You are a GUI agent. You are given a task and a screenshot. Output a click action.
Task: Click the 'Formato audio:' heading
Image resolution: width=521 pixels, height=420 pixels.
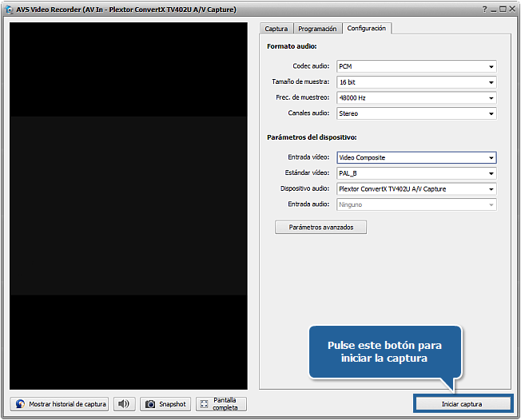pos(292,46)
